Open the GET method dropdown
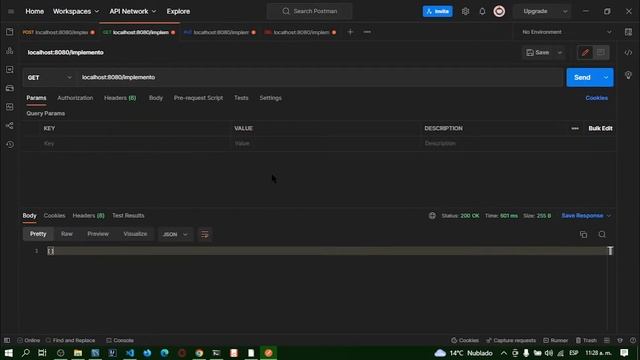 click(49, 77)
